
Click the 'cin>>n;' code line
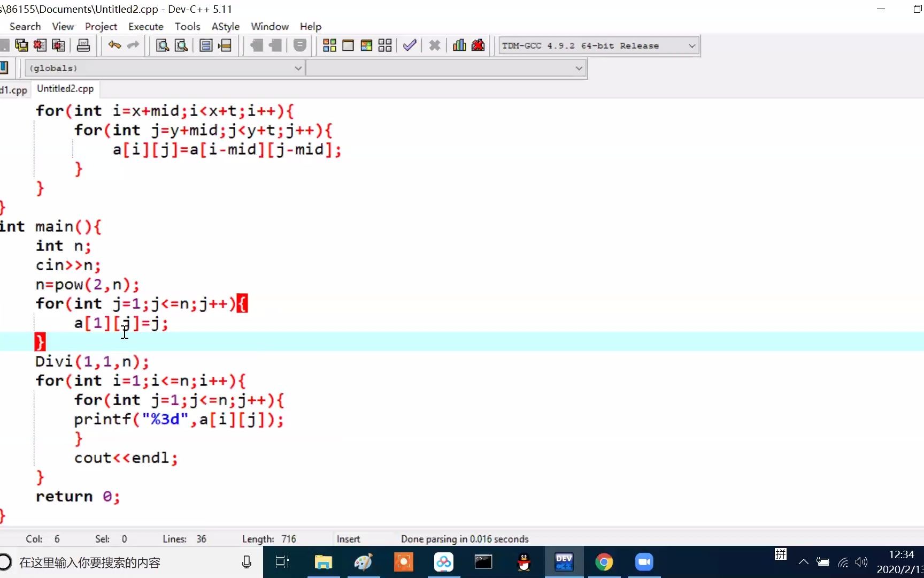[x=68, y=265]
